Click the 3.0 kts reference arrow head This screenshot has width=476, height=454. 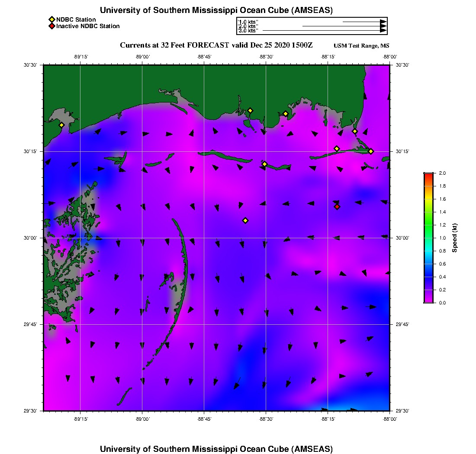tap(383, 31)
